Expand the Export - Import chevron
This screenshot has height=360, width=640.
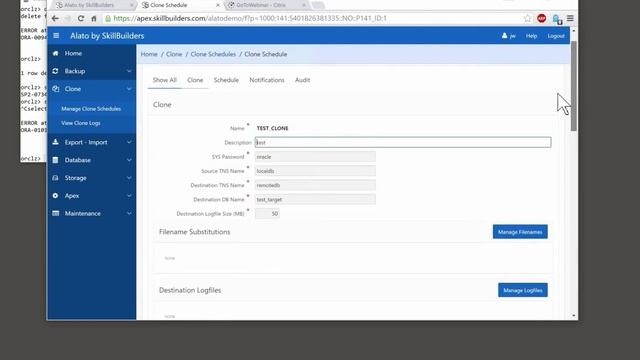pos(129,142)
